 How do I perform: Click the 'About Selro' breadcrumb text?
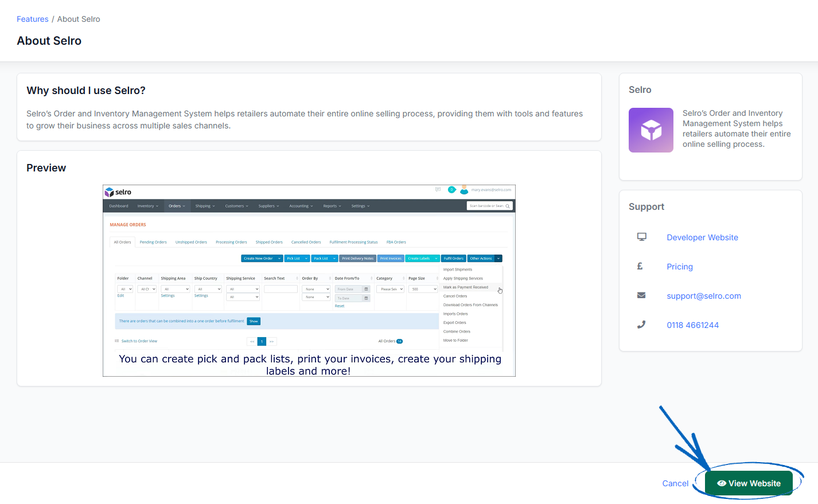pos(79,19)
